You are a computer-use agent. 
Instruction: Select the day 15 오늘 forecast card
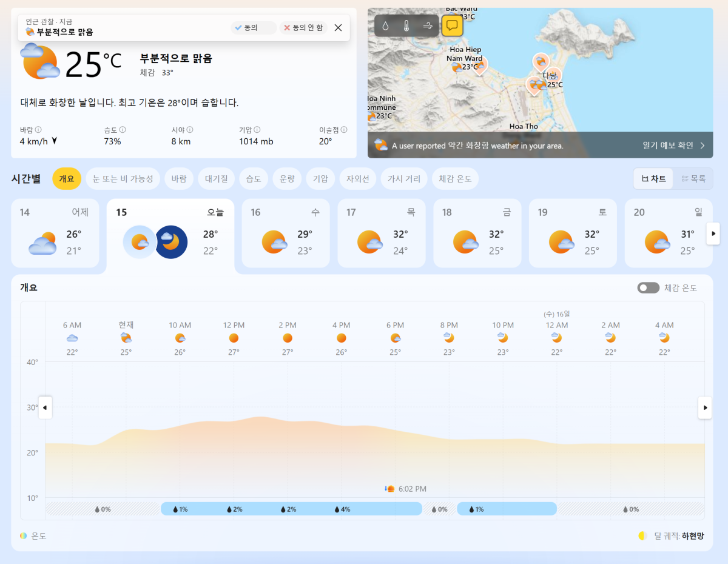[x=170, y=235]
